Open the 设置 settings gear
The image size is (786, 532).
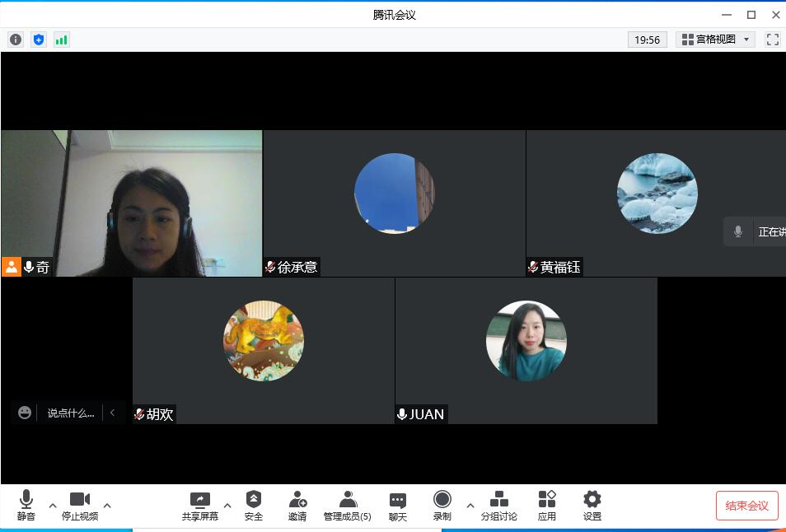pyautogui.click(x=592, y=506)
